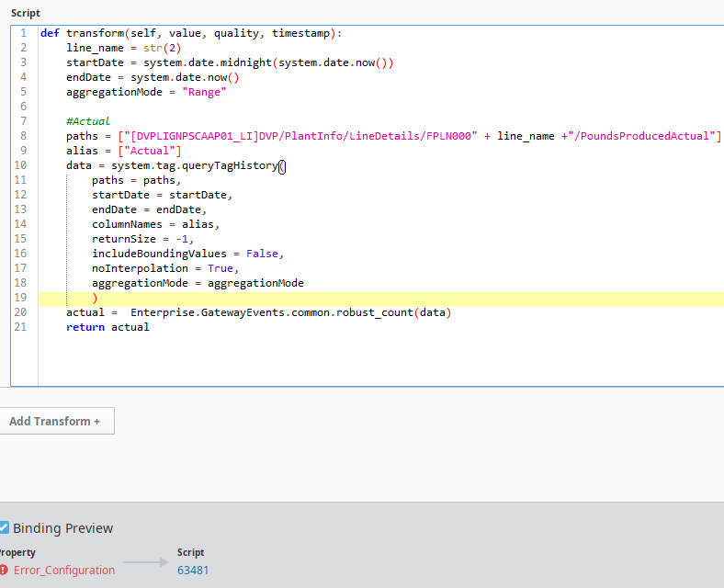The image size is (724, 588).
Task: Click the 'noInterpolation = True,' line
Action: 165,268
